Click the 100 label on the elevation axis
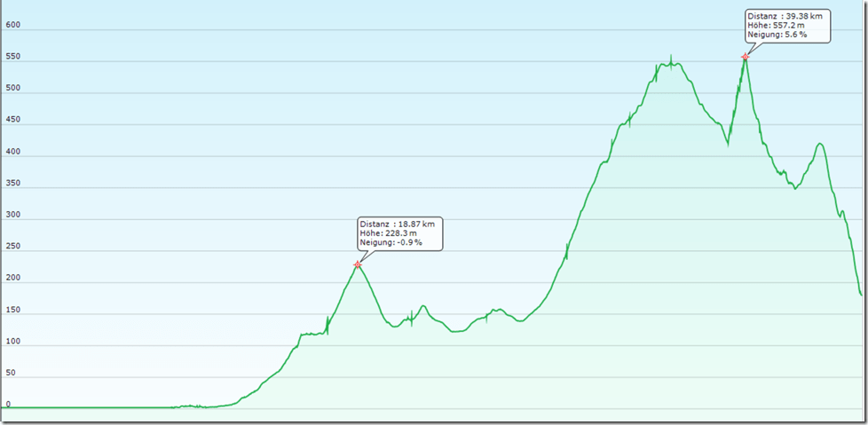Screen dimensions: 868x425 (x=13, y=342)
